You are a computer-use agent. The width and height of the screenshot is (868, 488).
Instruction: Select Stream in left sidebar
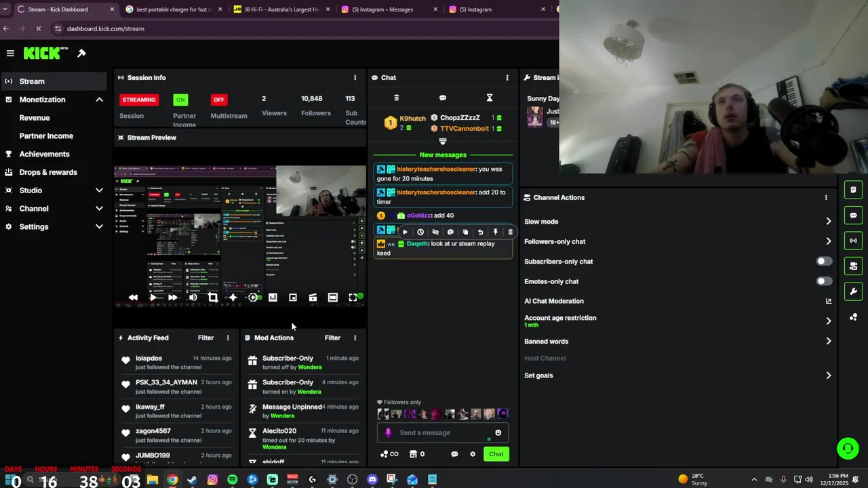(x=54, y=81)
